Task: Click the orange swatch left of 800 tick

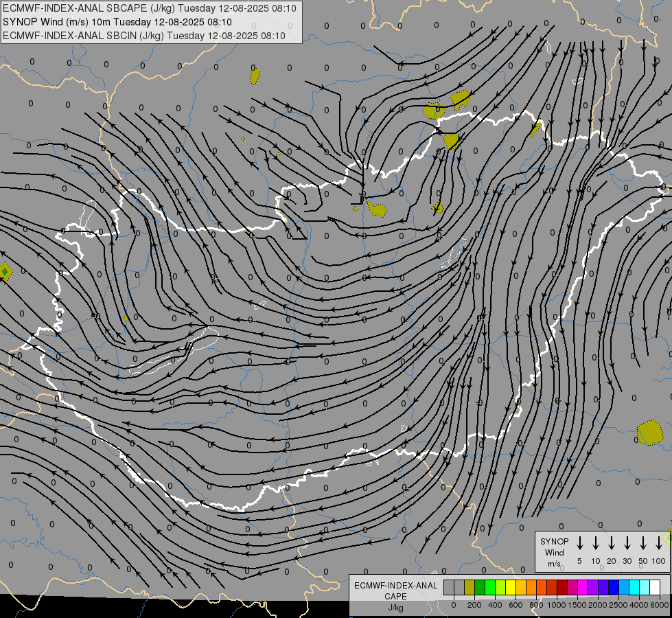Action: point(531,587)
